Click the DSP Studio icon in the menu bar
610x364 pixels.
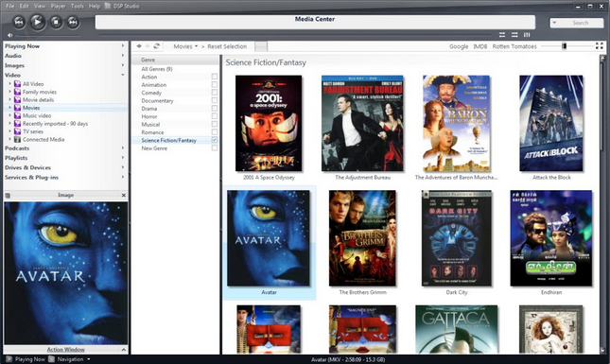[108, 6]
